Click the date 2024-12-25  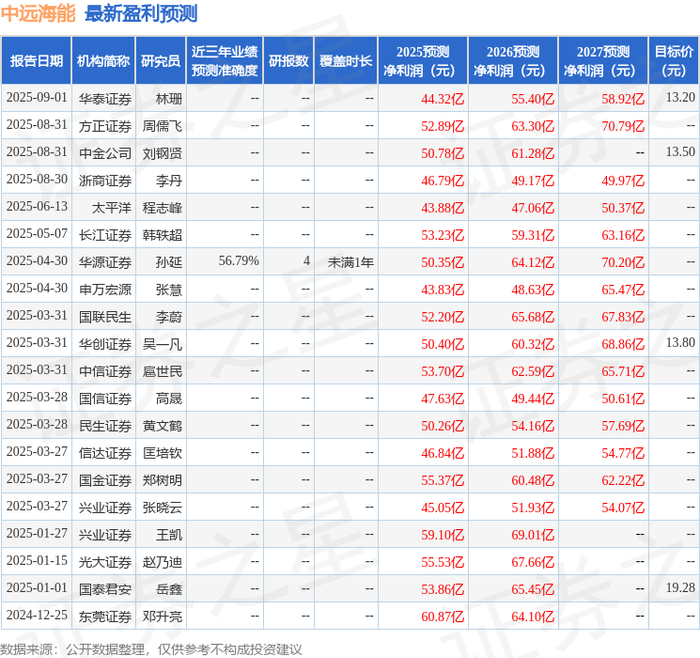click(37, 615)
